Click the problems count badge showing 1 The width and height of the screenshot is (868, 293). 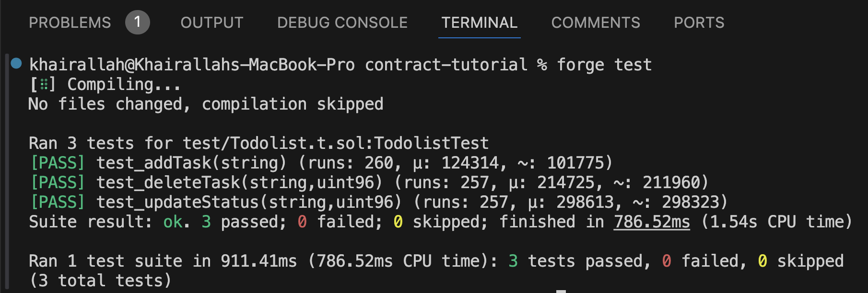[x=137, y=23]
